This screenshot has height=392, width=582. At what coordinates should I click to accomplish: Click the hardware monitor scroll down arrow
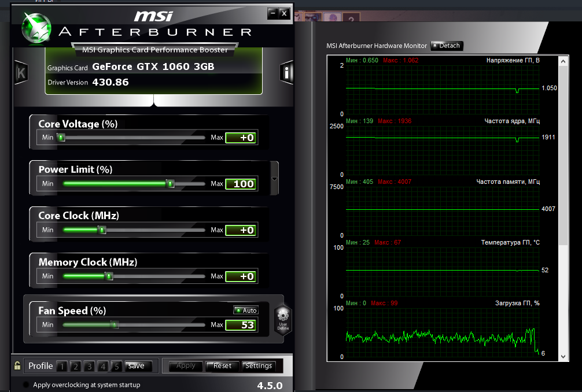point(563,356)
